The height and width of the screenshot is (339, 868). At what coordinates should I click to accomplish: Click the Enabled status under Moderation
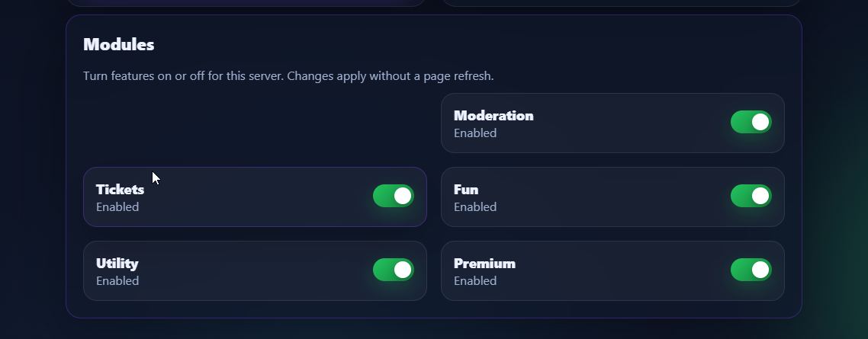click(x=475, y=133)
